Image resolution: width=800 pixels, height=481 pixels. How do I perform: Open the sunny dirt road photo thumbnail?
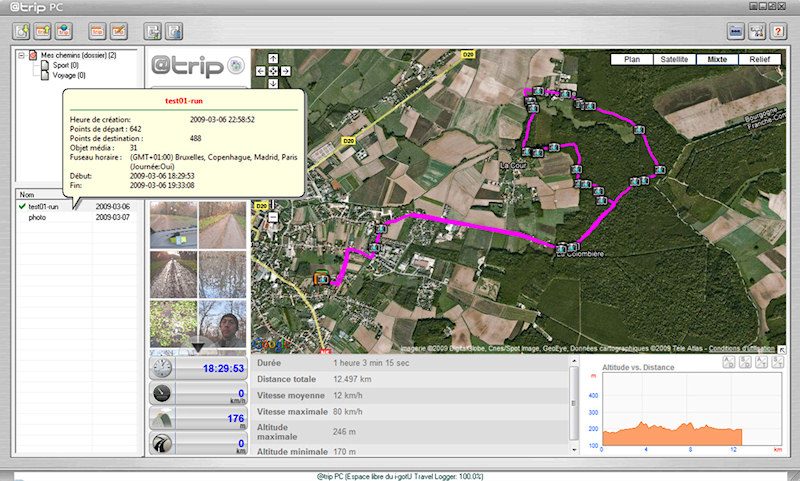pos(222,224)
